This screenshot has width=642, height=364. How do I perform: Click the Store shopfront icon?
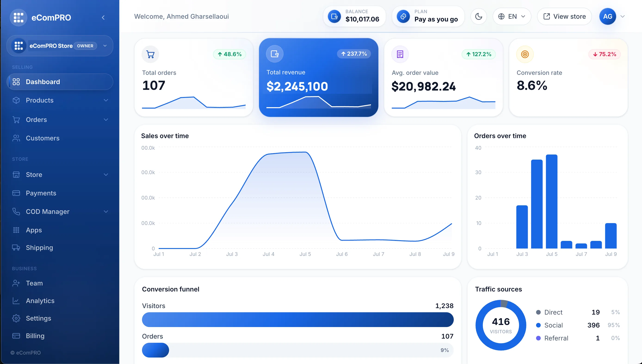click(x=16, y=175)
